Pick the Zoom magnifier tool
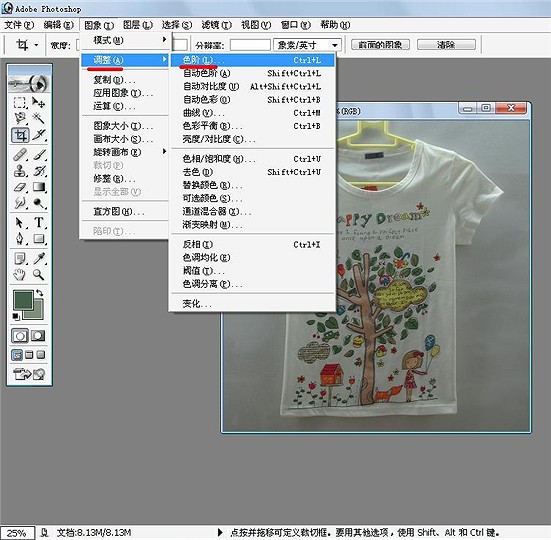 click(38, 274)
